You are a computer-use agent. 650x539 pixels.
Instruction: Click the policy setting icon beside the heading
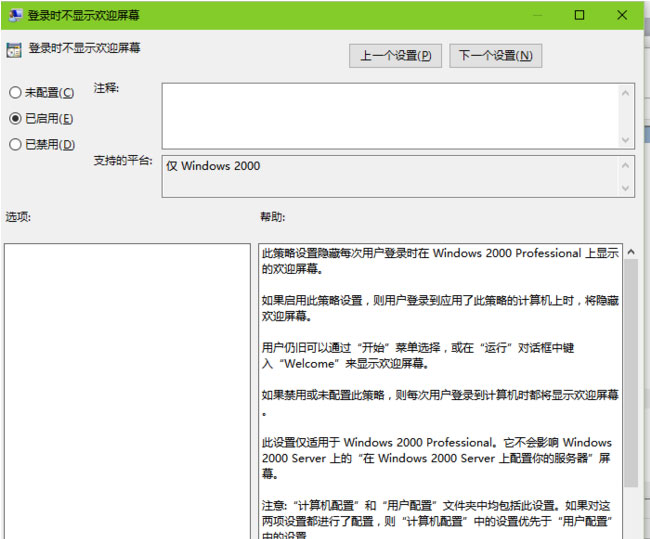point(14,50)
